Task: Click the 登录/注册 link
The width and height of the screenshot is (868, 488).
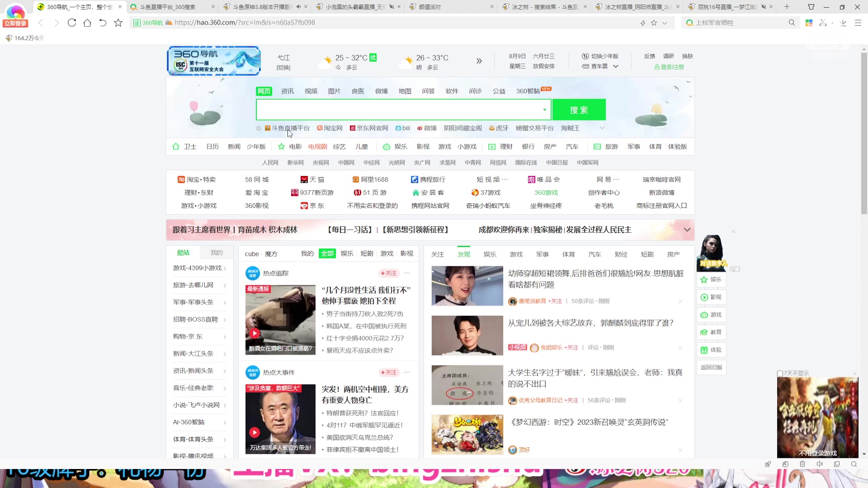Action: click(669, 67)
